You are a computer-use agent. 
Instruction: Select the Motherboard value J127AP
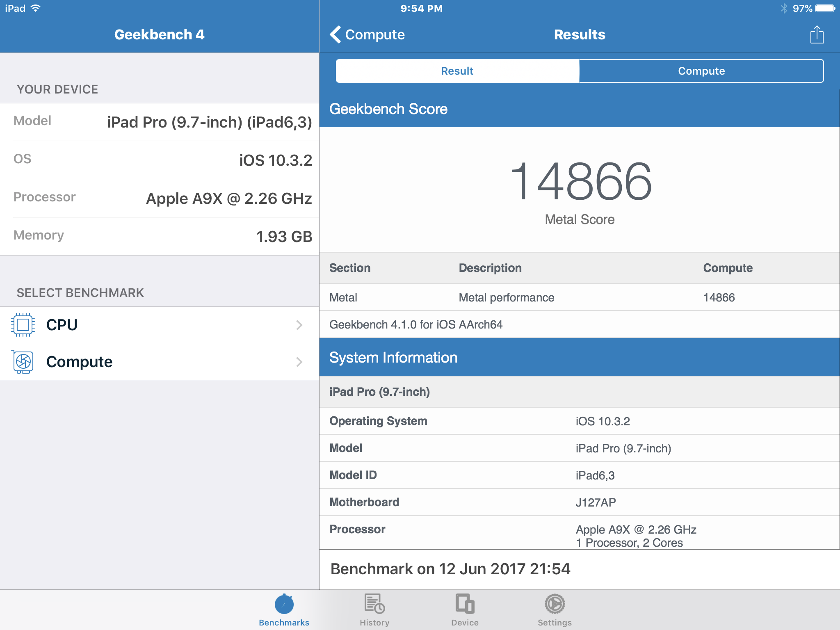[596, 502]
